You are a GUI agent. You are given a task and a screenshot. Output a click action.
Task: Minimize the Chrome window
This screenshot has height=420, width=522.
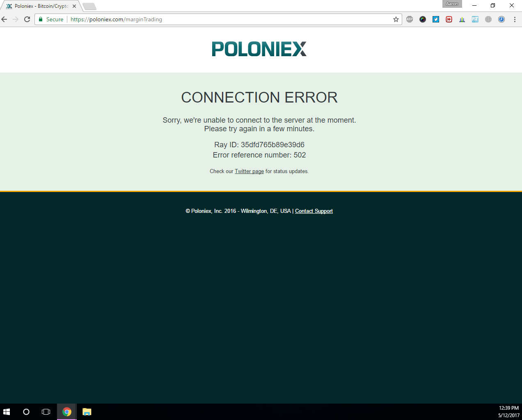tap(474, 5)
